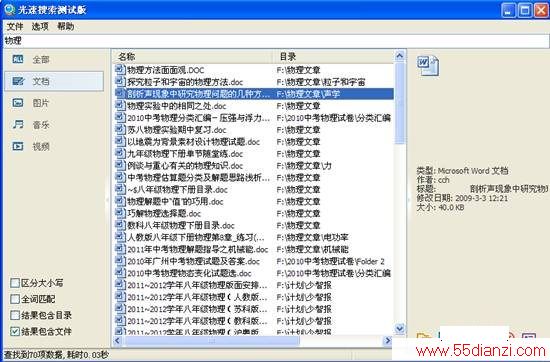Click the icon of 中考物理估算题分类 row

(x=120, y=177)
